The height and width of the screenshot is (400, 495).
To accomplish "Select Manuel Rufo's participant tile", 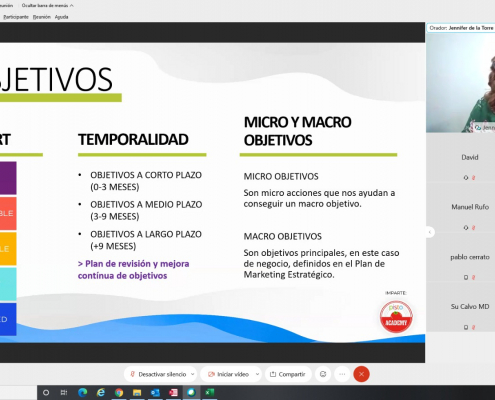I will pyautogui.click(x=461, y=207).
